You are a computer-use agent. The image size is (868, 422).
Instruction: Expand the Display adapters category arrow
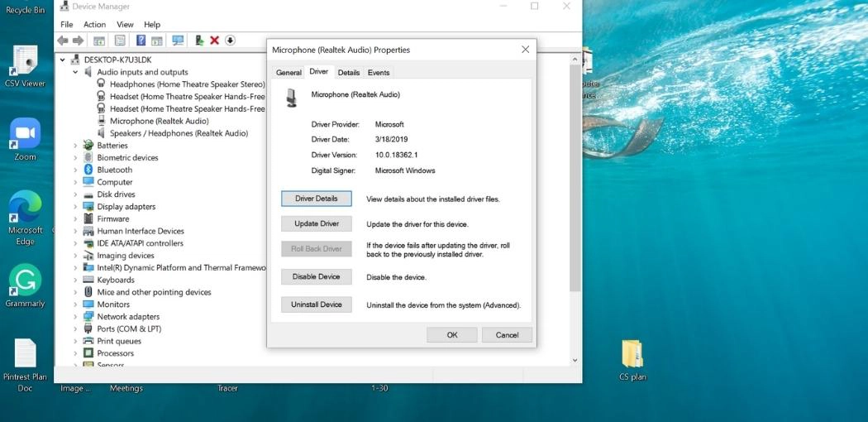click(x=75, y=207)
